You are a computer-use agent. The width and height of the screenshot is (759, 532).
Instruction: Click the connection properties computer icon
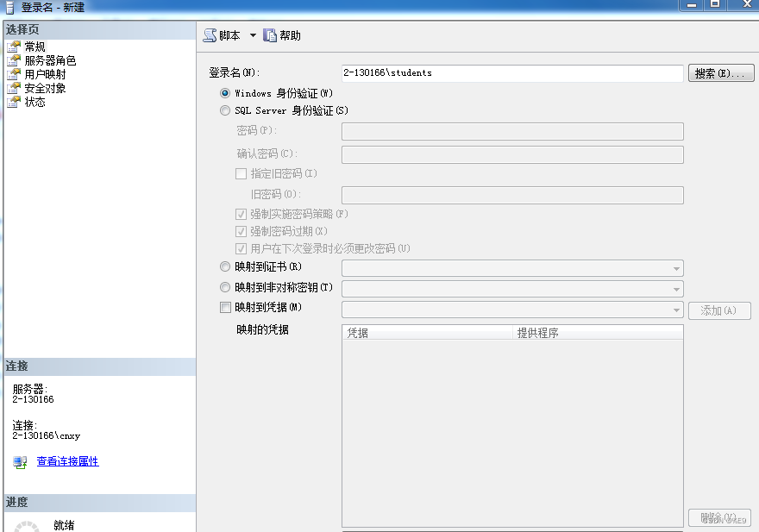point(20,462)
